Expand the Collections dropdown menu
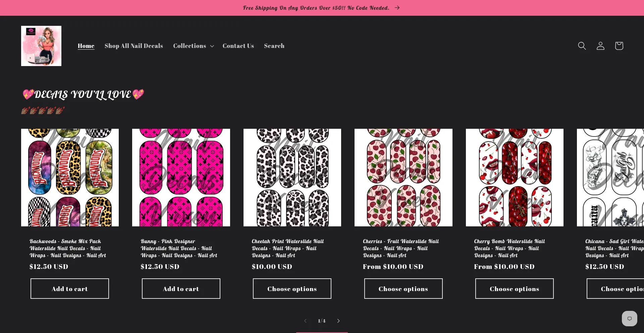Screen dimensions: 644x333 [x=194, y=46]
